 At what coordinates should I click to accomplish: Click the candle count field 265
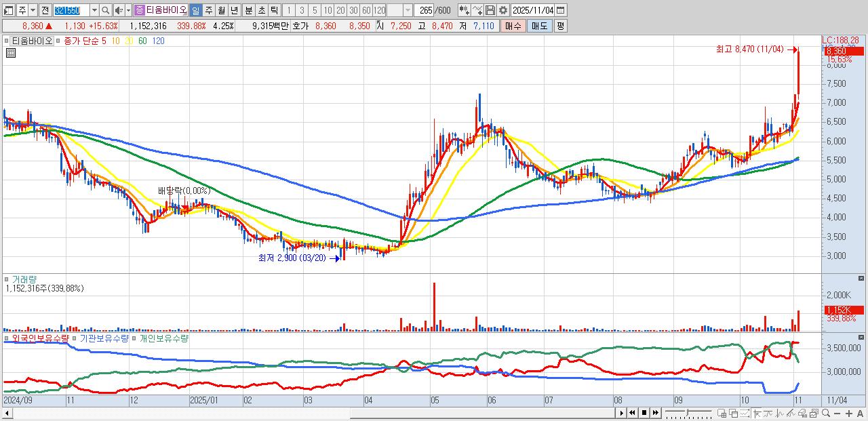(x=423, y=10)
